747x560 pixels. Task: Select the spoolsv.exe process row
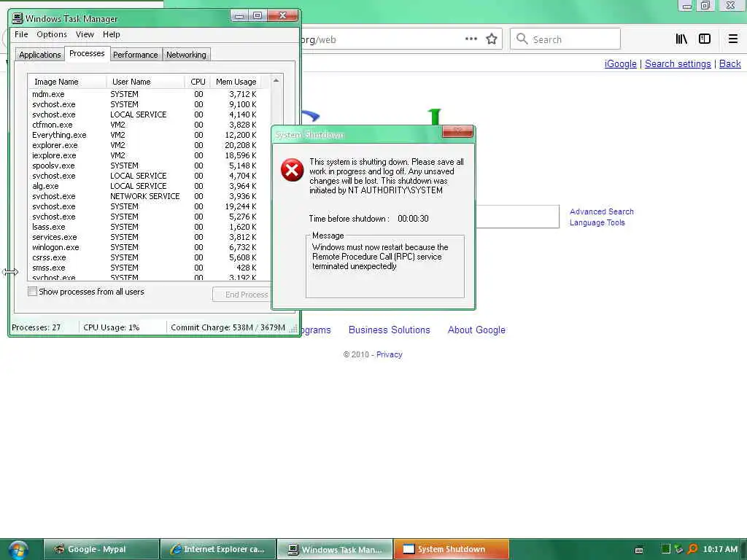149,166
